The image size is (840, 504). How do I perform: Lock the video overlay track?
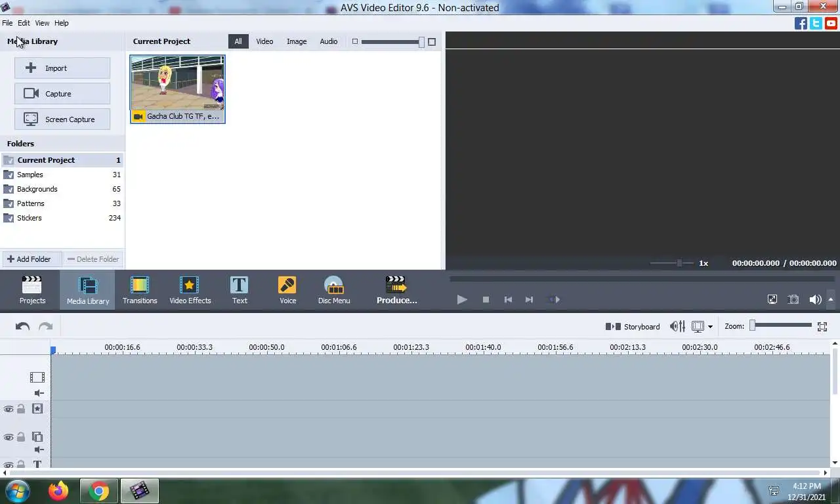[21, 437]
